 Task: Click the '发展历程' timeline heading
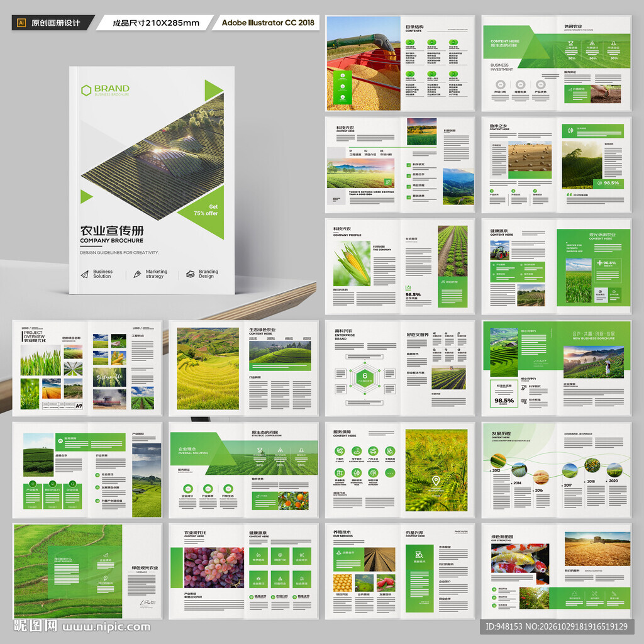click(x=501, y=434)
